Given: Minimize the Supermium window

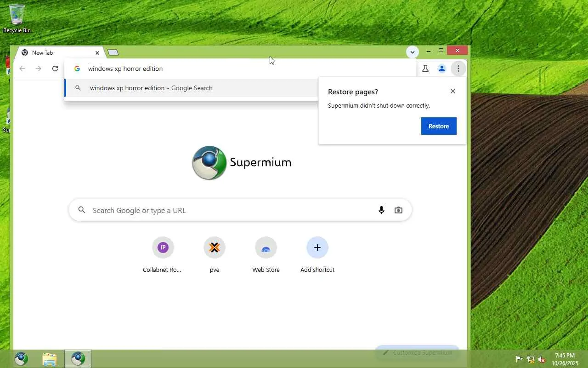Looking at the screenshot, I should pos(429,51).
